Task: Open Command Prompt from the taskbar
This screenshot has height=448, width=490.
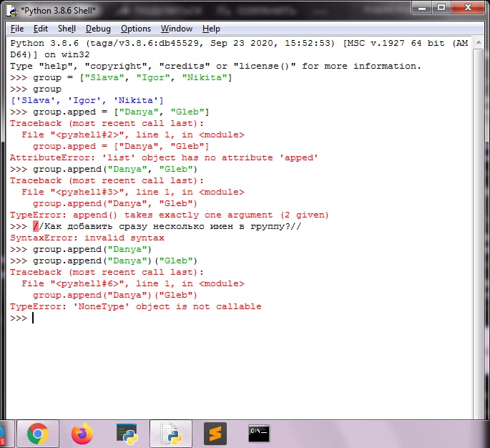Action: (259, 433)
